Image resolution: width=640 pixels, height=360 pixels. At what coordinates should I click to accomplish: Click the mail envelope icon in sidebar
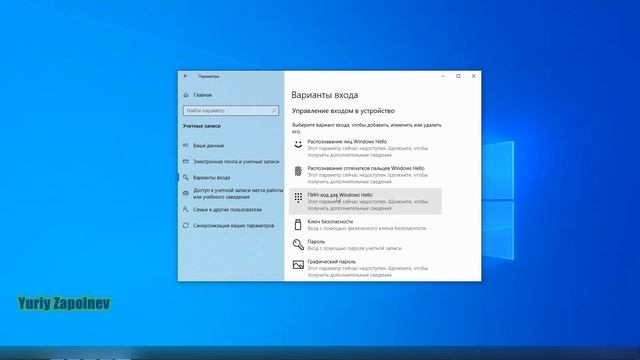(186, 162)
